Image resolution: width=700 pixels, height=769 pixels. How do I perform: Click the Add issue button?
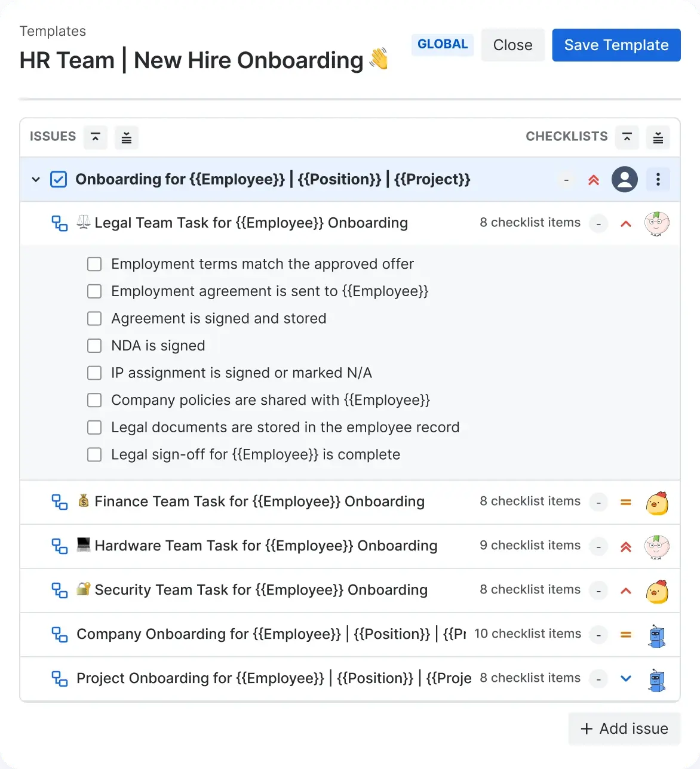tap(625, 729)
